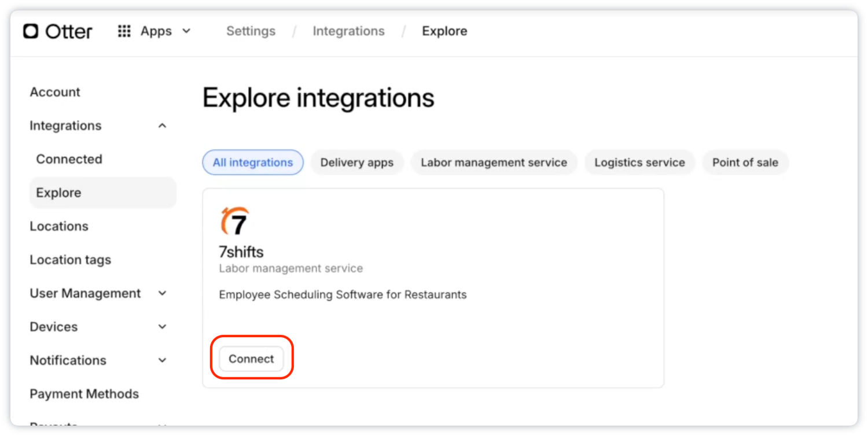
Task: Click the Explore integrations heading
Action: pos(318,98)
